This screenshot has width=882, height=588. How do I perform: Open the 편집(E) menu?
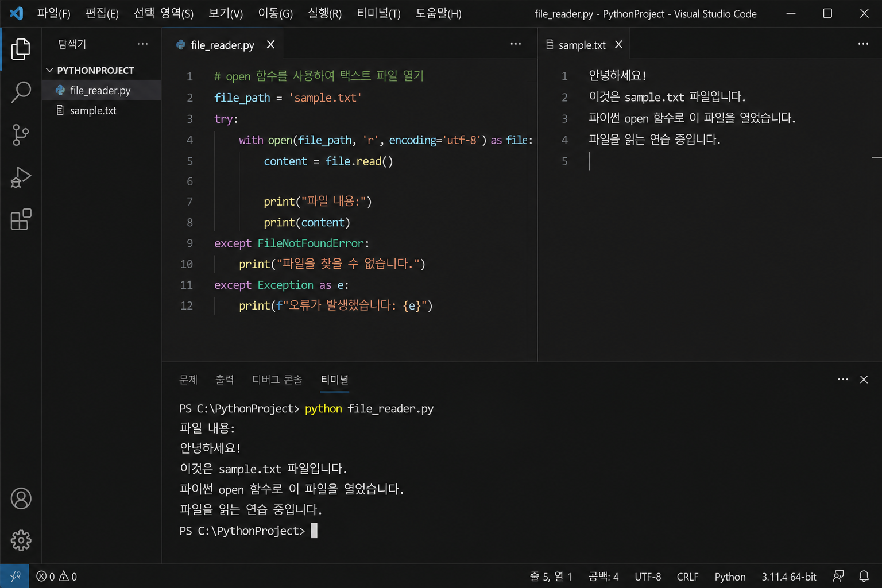(102, 13)
